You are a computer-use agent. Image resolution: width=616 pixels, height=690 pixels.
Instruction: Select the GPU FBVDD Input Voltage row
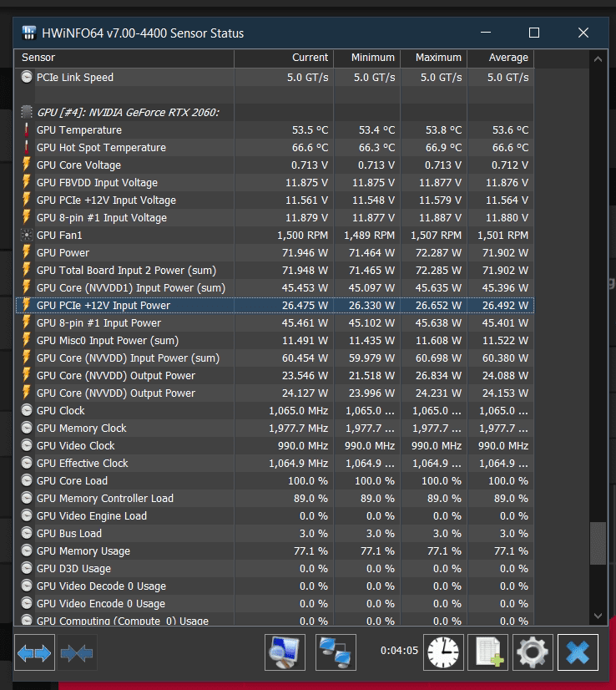point(275,183)
